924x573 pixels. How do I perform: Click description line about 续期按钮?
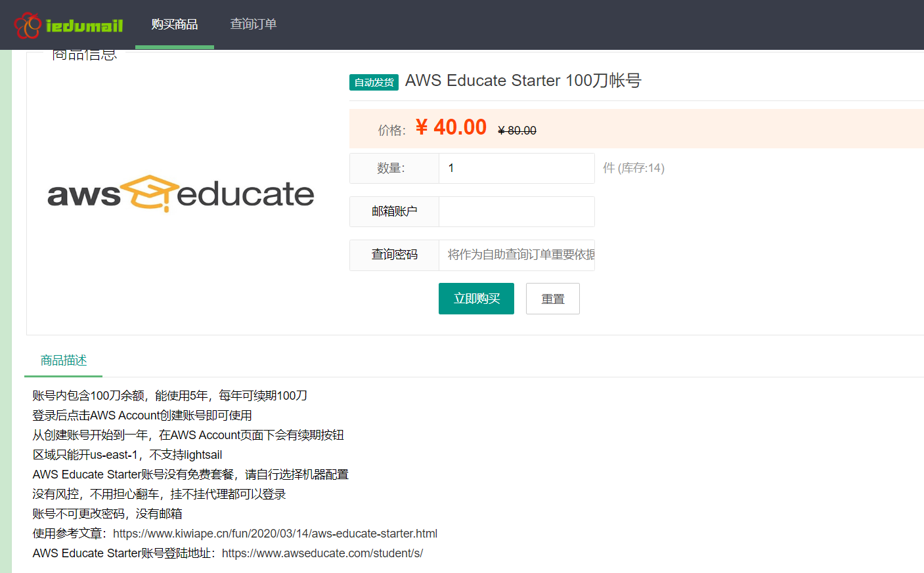click(188, 435)
